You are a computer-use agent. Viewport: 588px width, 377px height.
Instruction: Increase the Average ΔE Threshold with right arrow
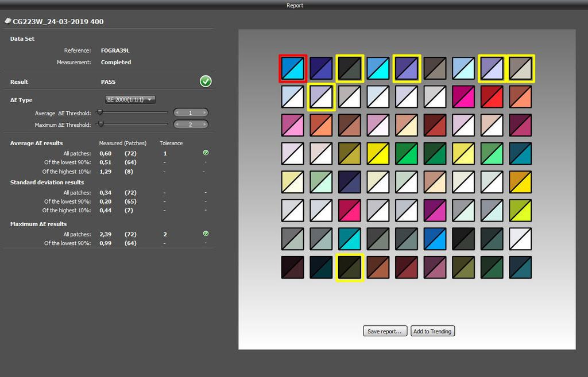[204, 112]
